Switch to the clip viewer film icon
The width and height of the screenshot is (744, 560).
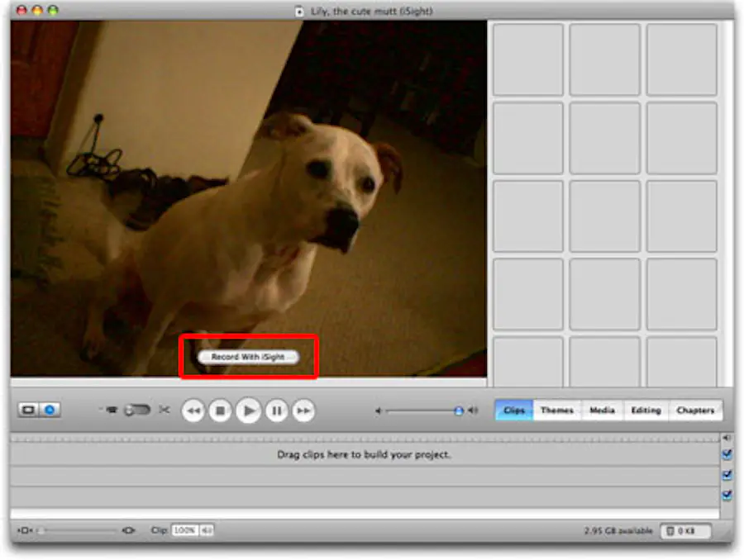(26, 411)
